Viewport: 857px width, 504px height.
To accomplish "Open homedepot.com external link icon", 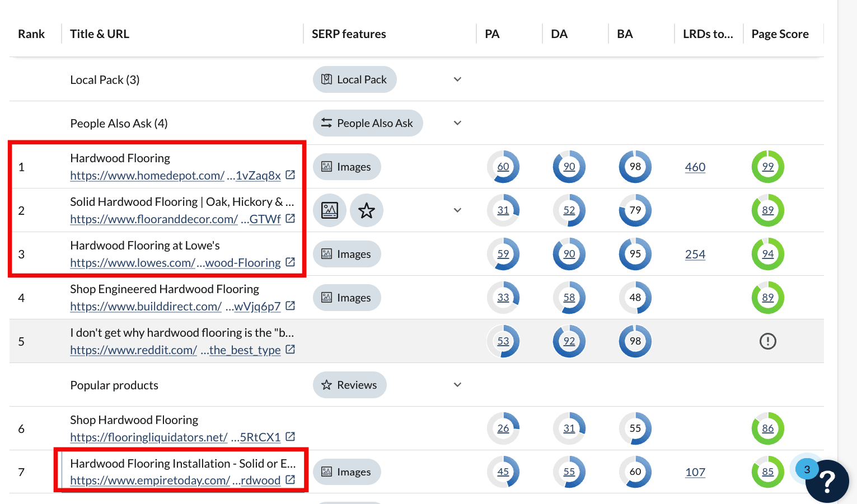I will (290, 175).
